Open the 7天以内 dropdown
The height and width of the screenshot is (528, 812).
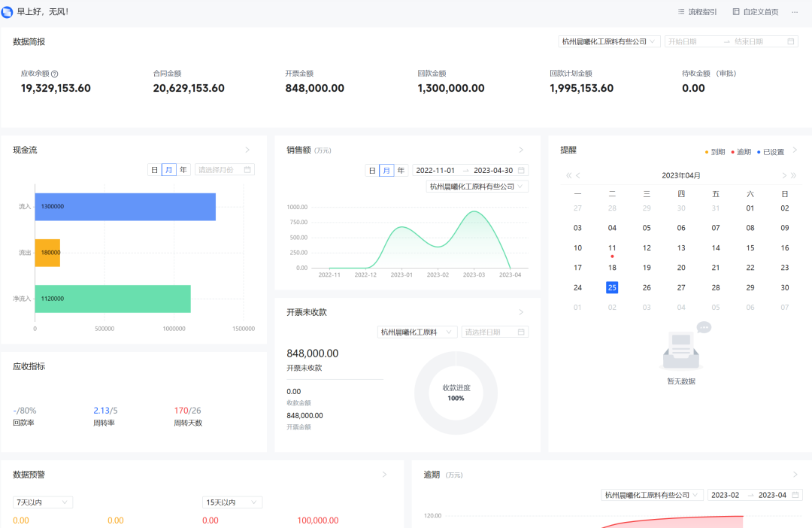coord(42,502)
